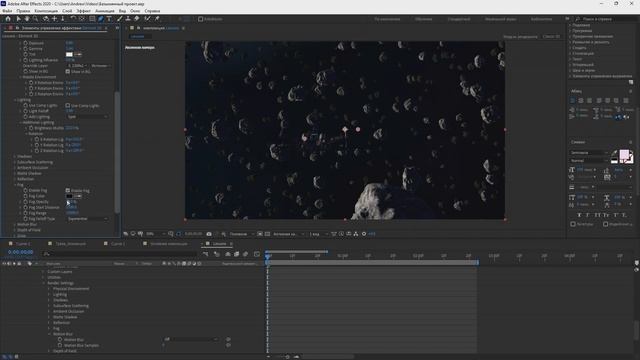Click the Tint white color swatch
640x360 pixels.
(69, 54)
